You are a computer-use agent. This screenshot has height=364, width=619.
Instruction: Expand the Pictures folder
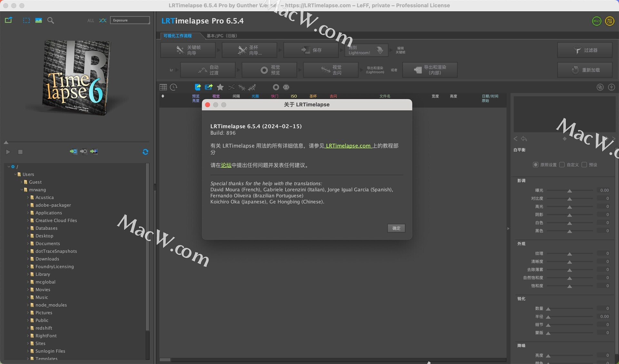click(x=28, y=313)
